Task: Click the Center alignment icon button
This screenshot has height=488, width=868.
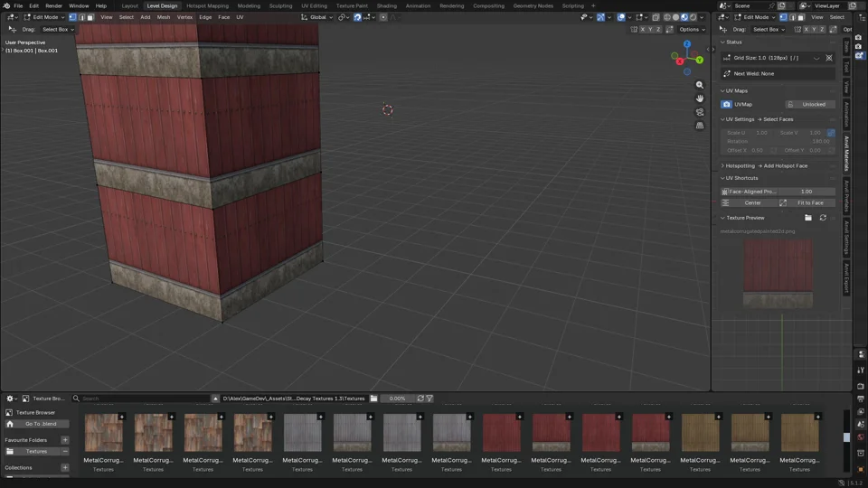Action: (x=725, y=203)
